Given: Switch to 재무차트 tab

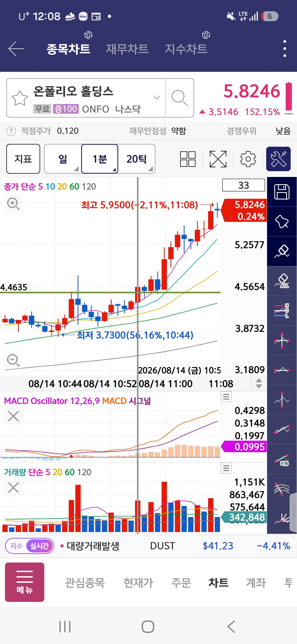Looking at the screenshot, I should click(127, 49).
